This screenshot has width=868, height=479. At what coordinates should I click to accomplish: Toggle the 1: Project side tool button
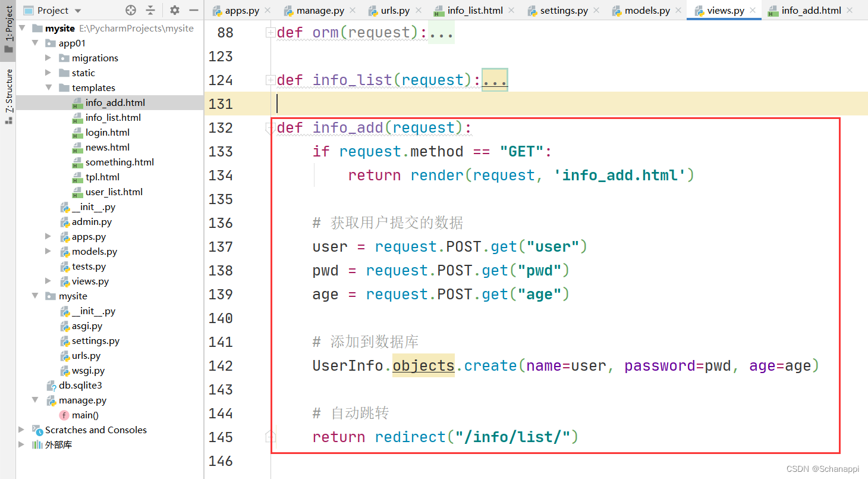point(8,30)
